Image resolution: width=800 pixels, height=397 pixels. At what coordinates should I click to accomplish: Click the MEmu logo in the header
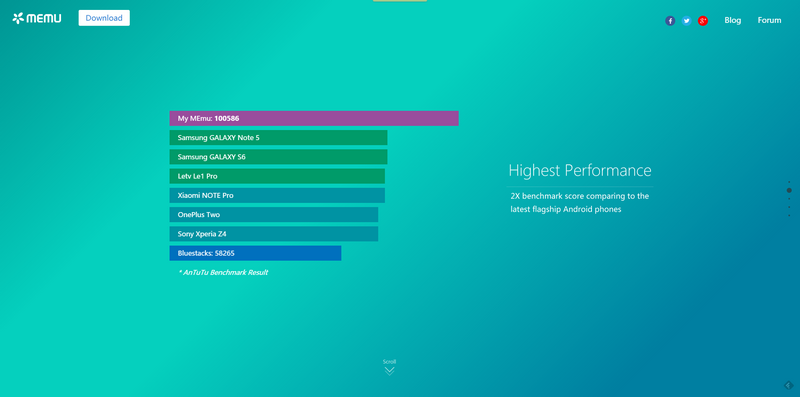point(37,18)
